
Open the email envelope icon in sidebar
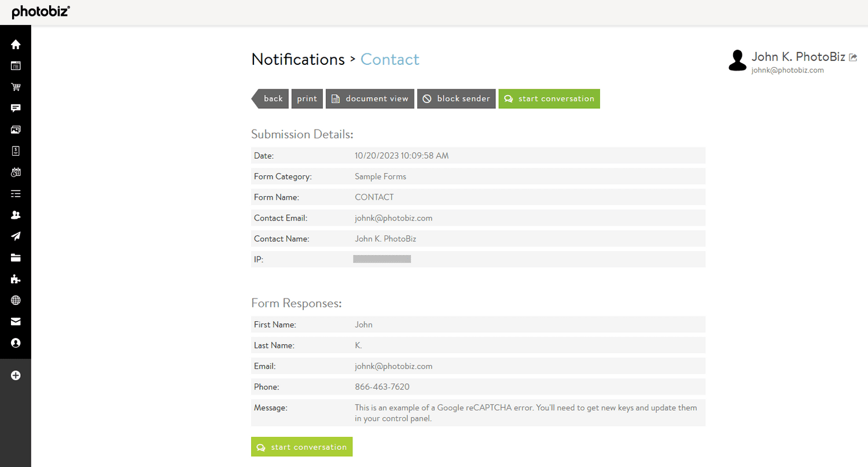(x=16, y=321)
